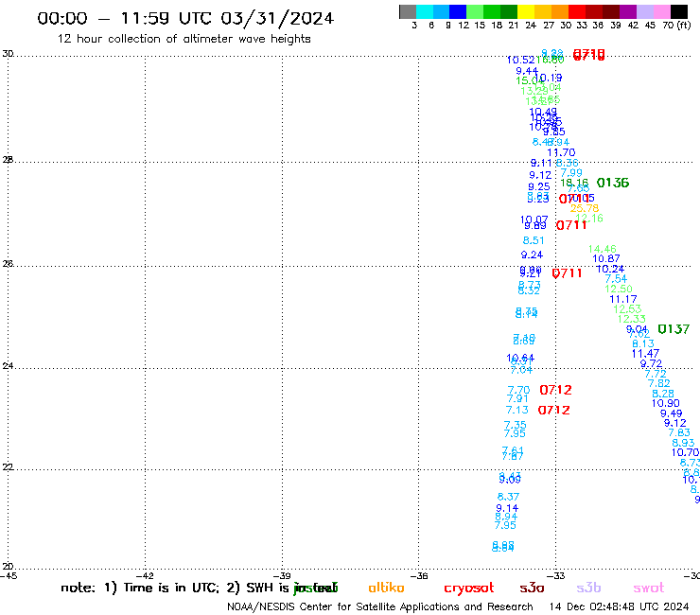Click the wave height value '11.47'
The width and height of the screenshot is (700, 615).
point(645,354)
